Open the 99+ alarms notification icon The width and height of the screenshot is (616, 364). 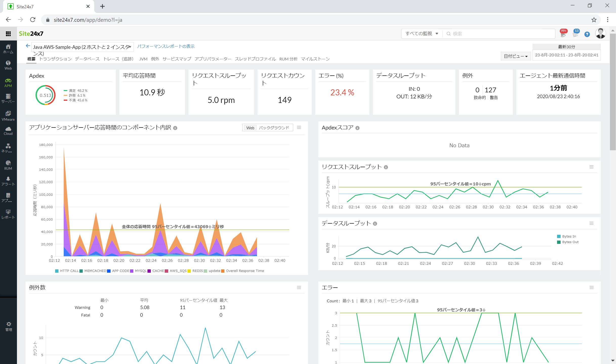(563, 33)
